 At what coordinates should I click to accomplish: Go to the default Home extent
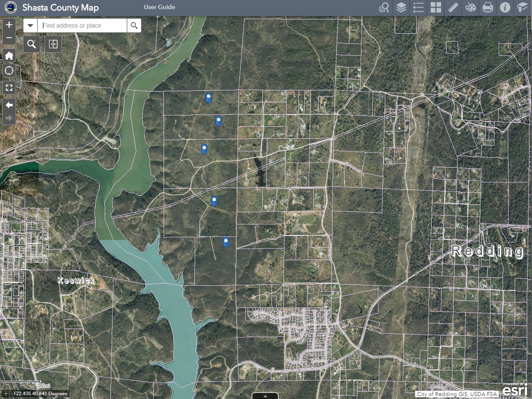9,56
